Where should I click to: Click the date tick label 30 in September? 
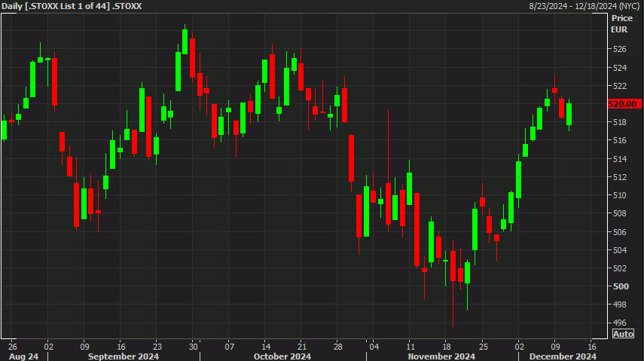click(193, 346)
